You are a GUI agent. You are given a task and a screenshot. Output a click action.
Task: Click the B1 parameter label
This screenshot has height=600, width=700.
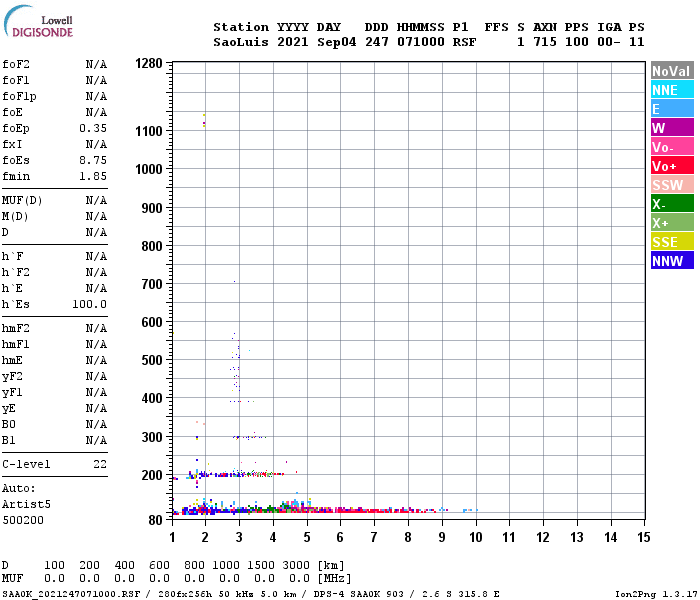point(8,441)
